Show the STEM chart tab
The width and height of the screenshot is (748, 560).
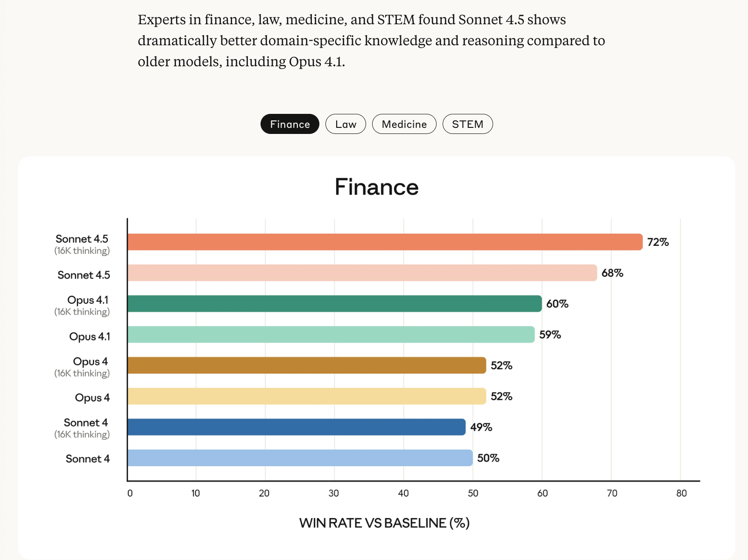(x=467, y=124)
